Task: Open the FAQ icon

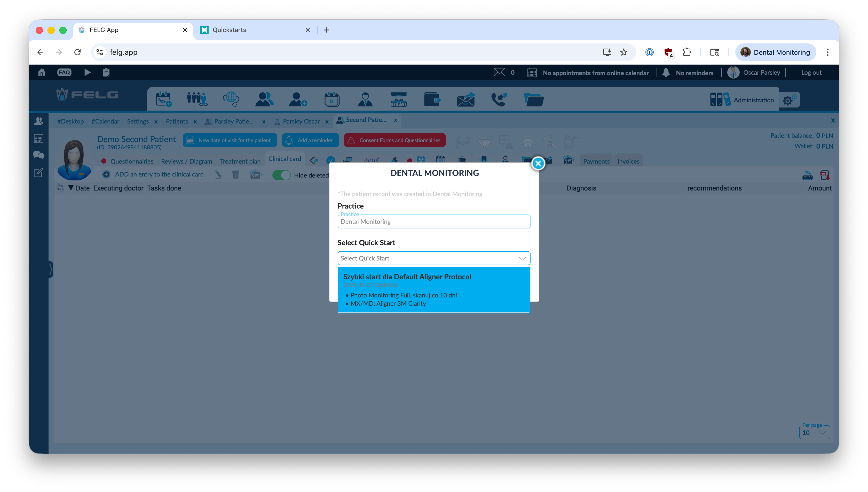Action: click(64, 72)
